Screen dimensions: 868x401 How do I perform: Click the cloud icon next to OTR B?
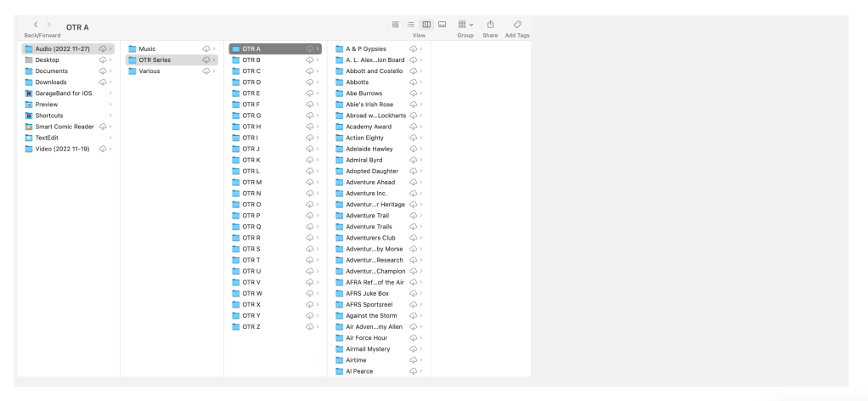309,60
